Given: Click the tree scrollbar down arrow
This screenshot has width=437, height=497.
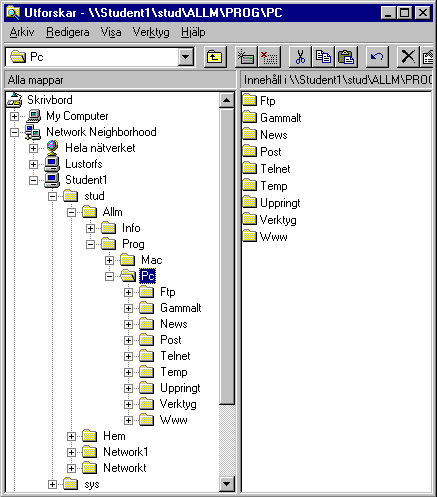Looking at the screenshot, I should (227, 484).
